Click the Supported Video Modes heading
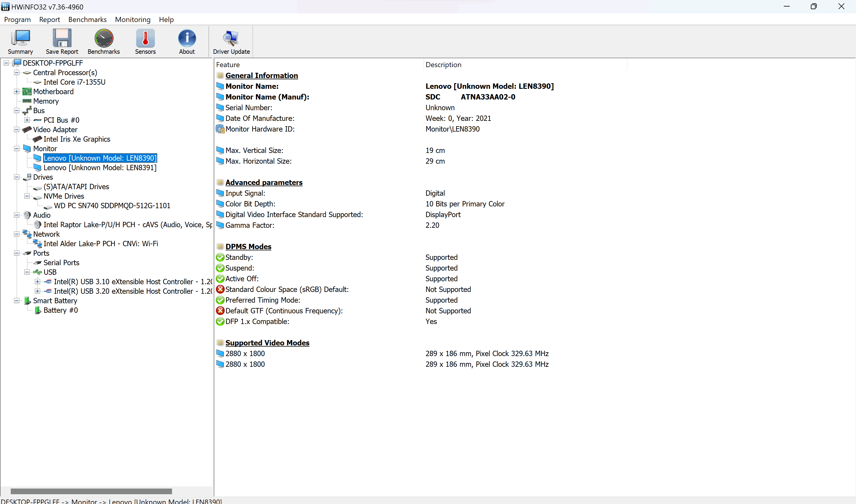 point(267,343)
